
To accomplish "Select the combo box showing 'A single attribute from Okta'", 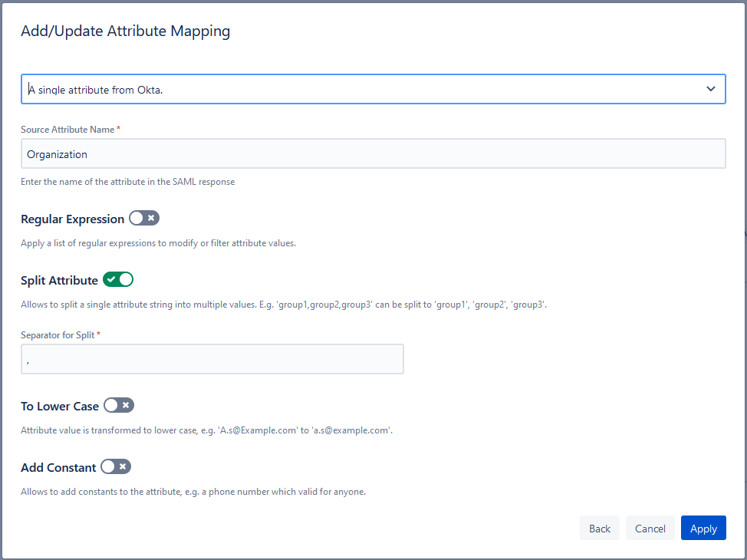I will 373,89.
